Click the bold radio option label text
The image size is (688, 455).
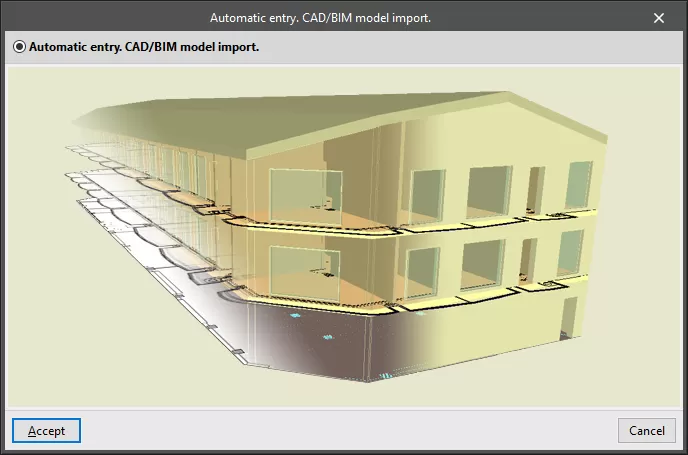click(144, 46)
